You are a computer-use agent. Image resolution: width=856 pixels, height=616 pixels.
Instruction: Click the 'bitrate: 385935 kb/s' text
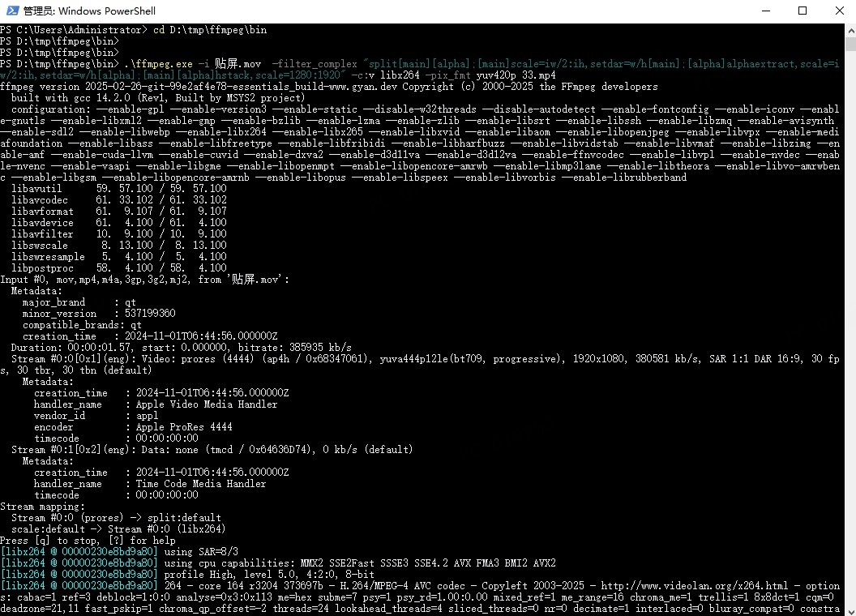295,348
